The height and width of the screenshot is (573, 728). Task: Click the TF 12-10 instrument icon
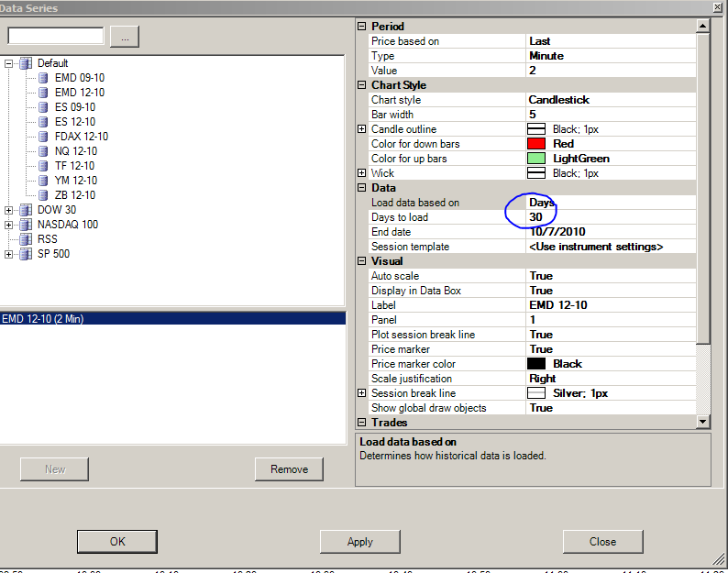pos(43,166)
